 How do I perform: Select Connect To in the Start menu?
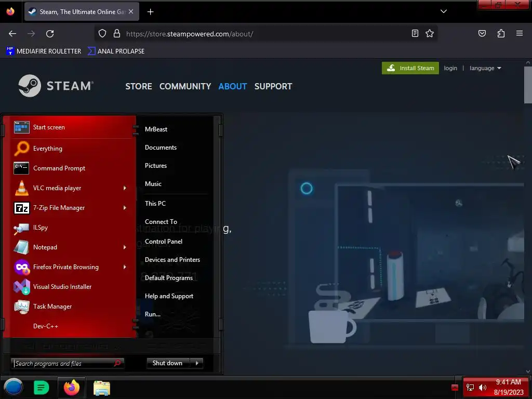coord(161,222)
